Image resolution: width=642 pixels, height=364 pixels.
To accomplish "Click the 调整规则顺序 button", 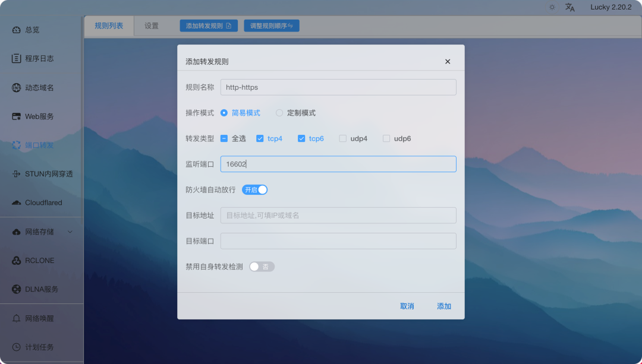I will click(x=272, y=26).
